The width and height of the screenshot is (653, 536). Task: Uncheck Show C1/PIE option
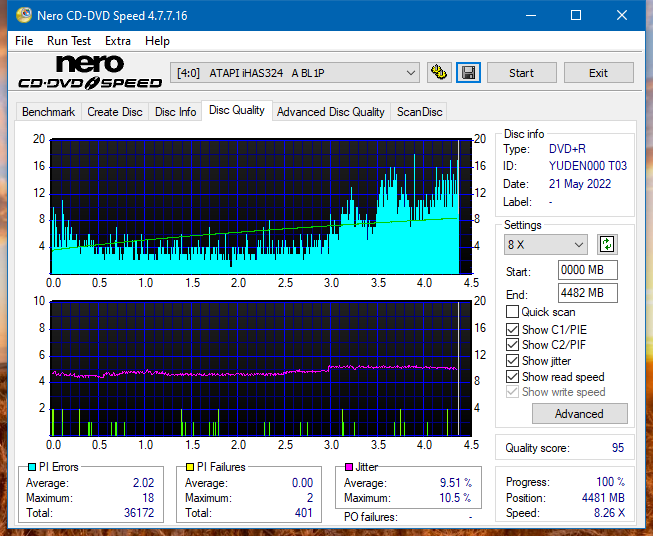512,329
